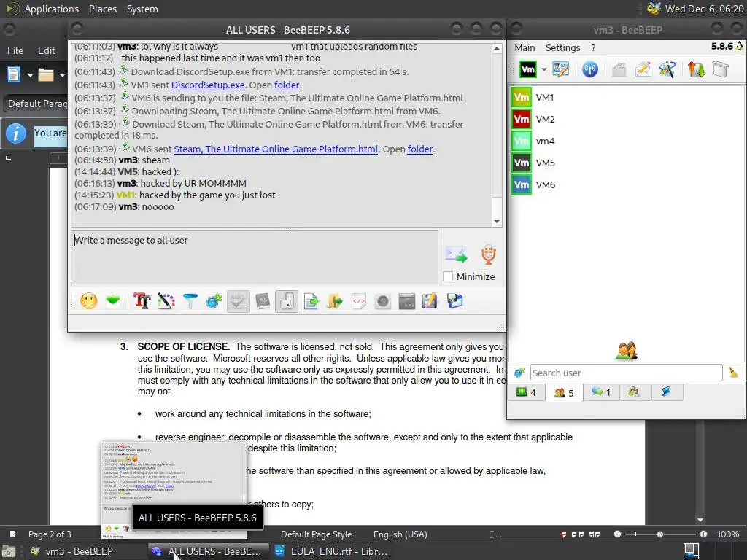Select user VM6 in the user list

[627, 184]
